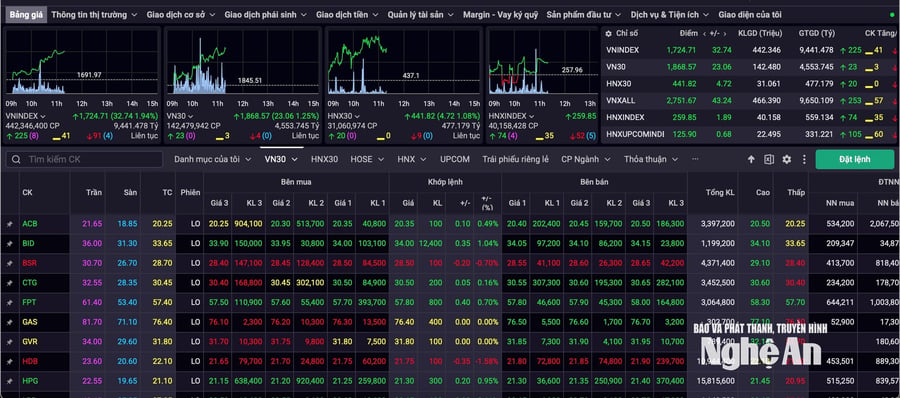Click the left arrow before the +/- column
This screenshot has width=900, height=398.
click(x=705, y=34)
